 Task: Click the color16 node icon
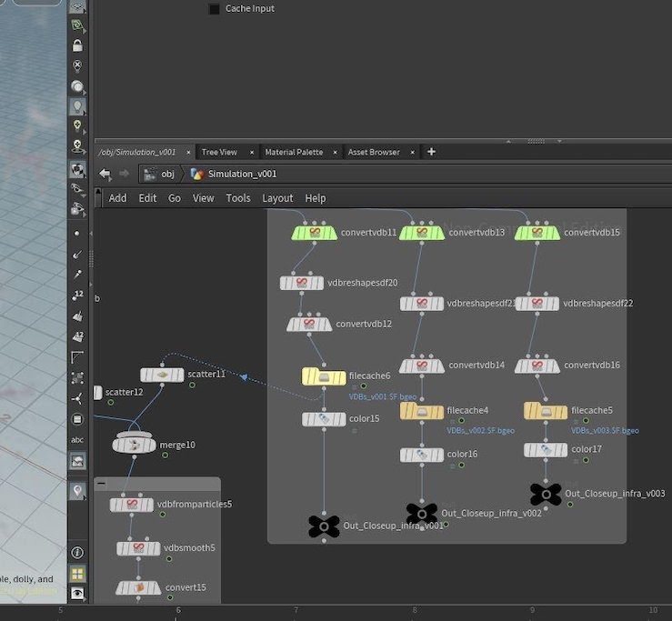[x=422, y=455]
